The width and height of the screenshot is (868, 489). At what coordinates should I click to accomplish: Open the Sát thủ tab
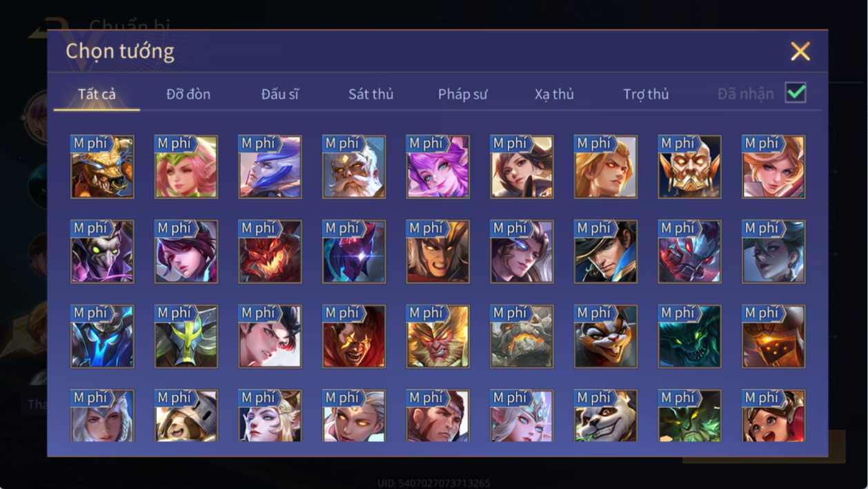[371, 94]
